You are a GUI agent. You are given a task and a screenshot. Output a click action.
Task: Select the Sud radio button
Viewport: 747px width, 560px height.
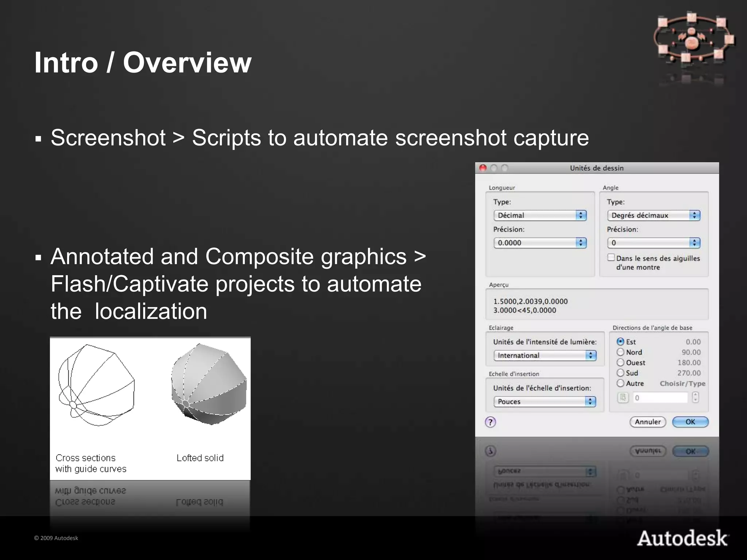620,373
